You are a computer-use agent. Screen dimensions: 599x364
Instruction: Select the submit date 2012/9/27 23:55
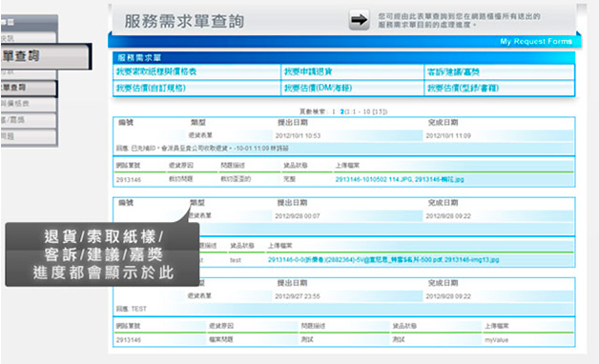click(298, 296)
